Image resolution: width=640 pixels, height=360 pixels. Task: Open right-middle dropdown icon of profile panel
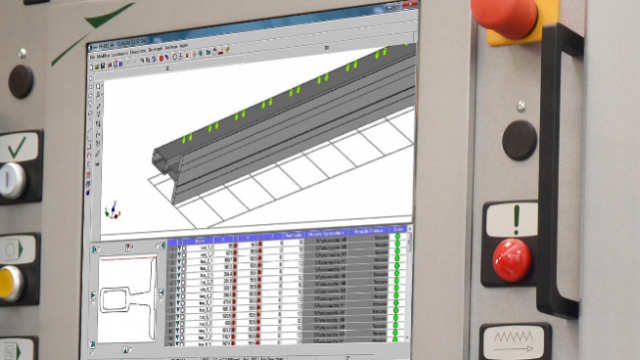162,293
